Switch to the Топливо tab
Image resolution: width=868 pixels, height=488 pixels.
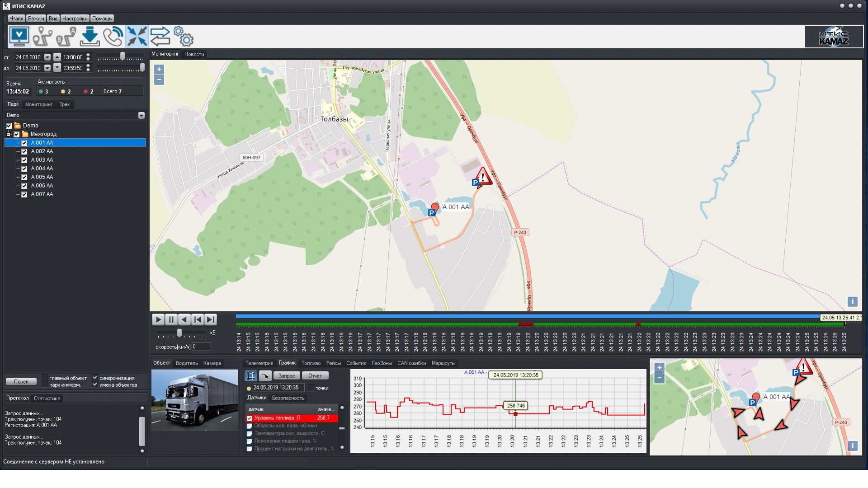pos(311,363)
